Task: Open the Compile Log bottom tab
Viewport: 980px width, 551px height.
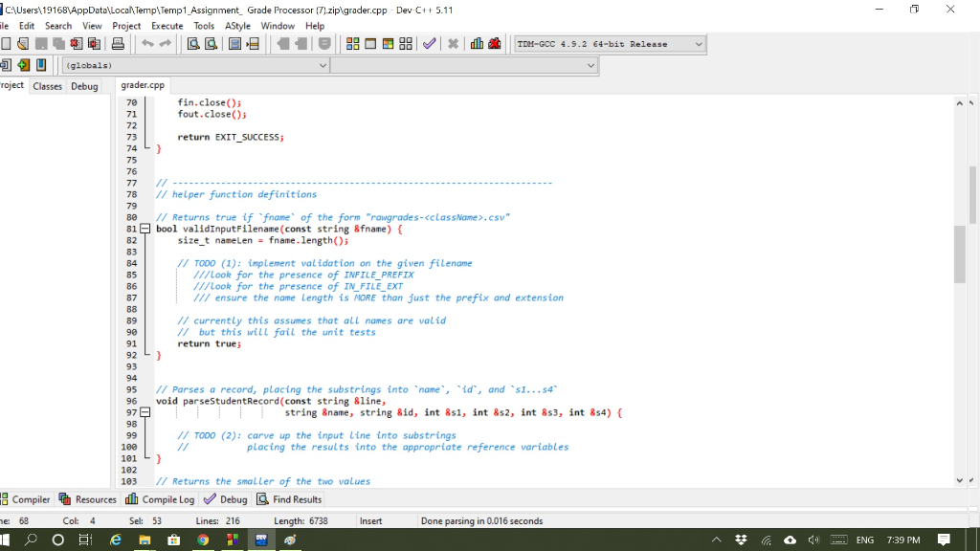Action: (160, 499)
